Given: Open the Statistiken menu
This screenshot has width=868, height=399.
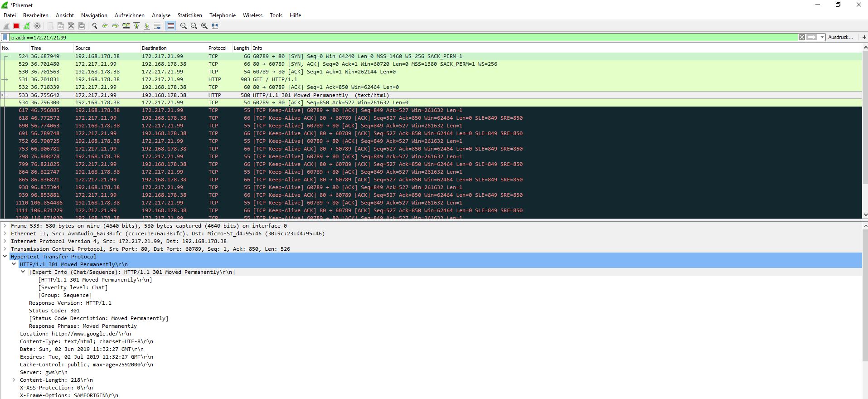Looking at the screenshot, I should 190,15.
